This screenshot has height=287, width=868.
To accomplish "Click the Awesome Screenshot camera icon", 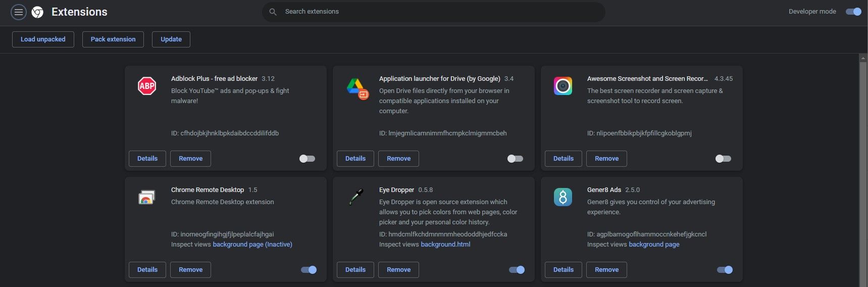I will 563,86.
